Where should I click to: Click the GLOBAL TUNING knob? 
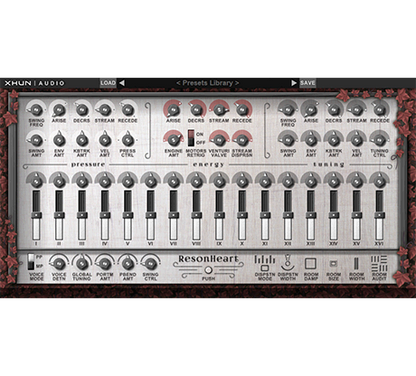82,263
